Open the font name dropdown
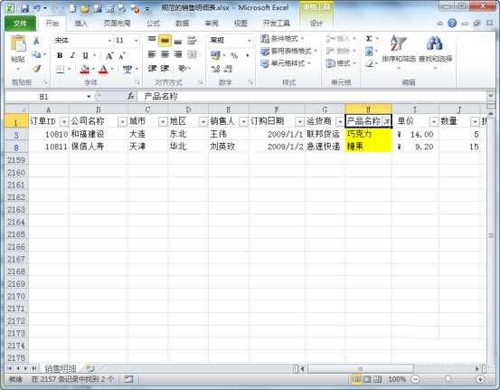 tap(110, 41)
